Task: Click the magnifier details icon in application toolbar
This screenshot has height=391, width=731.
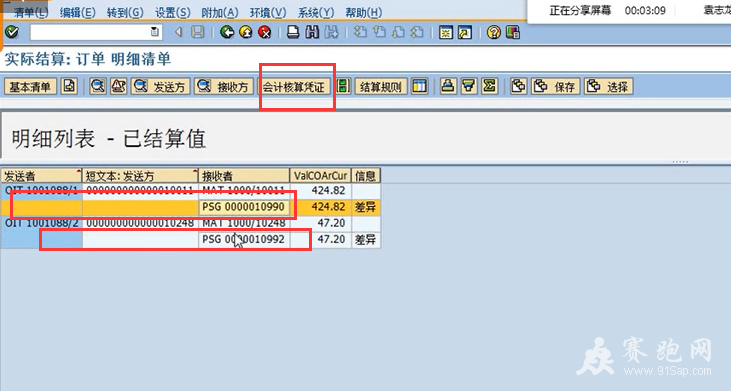Action: (x=97, y=87)
